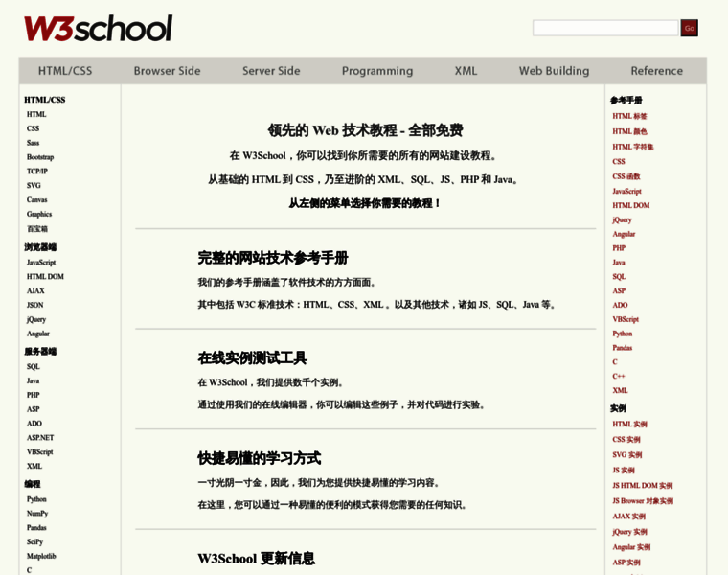Open CSS tutorial in left sidebar
The image size is (728, 575).
point(33,128)
